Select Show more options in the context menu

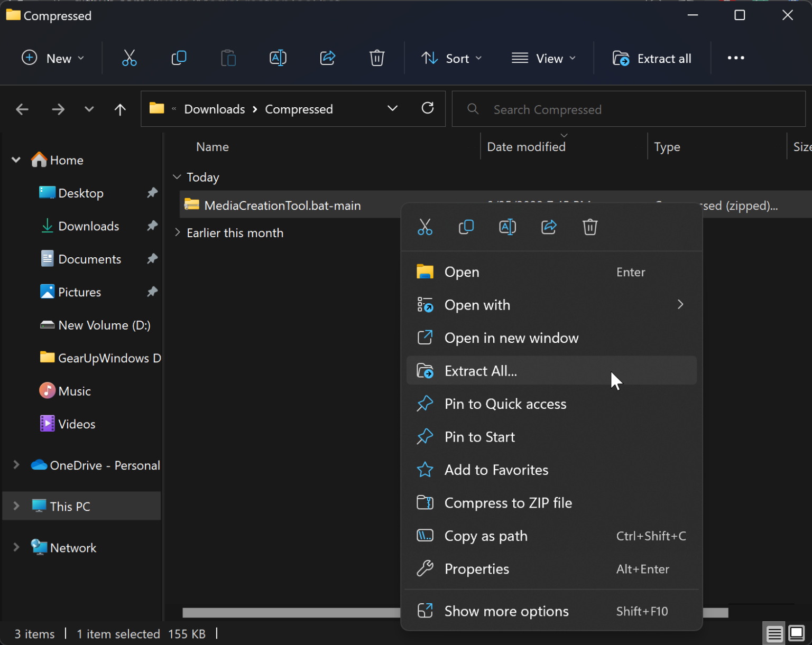click(x=506, y=611)
